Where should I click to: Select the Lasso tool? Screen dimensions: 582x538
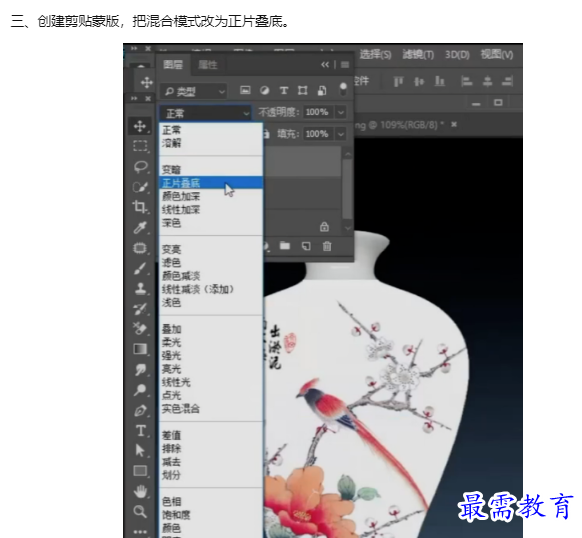pyautogui.click(x=140, y=166)
